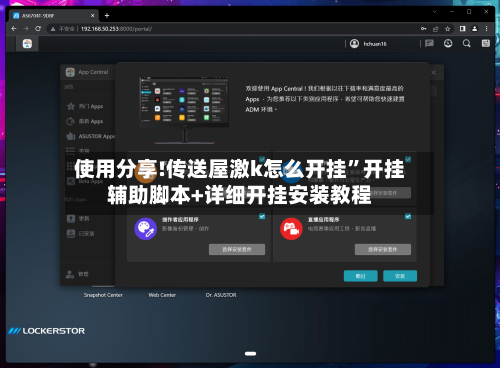The width and height of the screenshot is (500, 368).
Task: Focus the address bar showing 192.168.50.253
Action: [233, 29]
